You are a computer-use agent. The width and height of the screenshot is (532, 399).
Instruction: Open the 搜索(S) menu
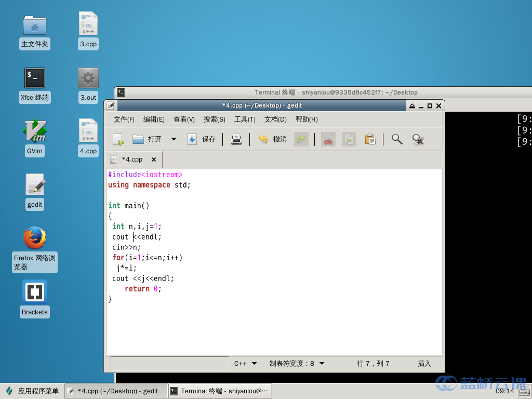pyautogui.click(x=214, y=119)
